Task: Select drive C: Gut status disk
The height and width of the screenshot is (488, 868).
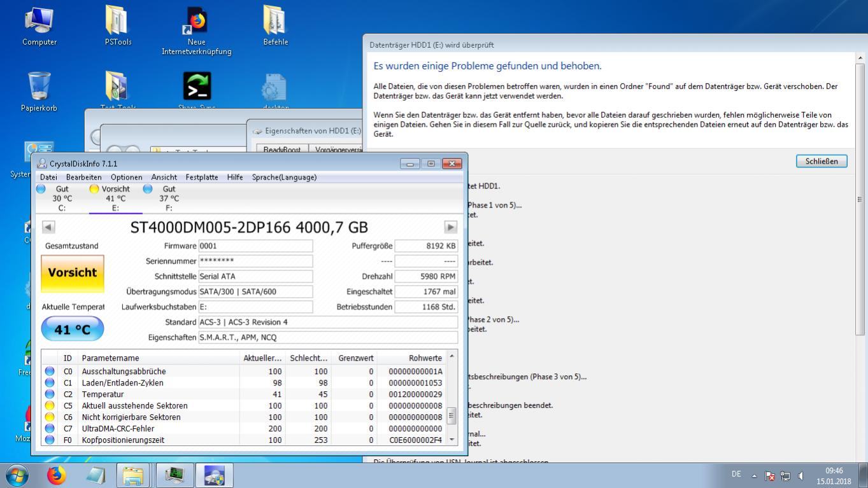Action: coord(62,198)
